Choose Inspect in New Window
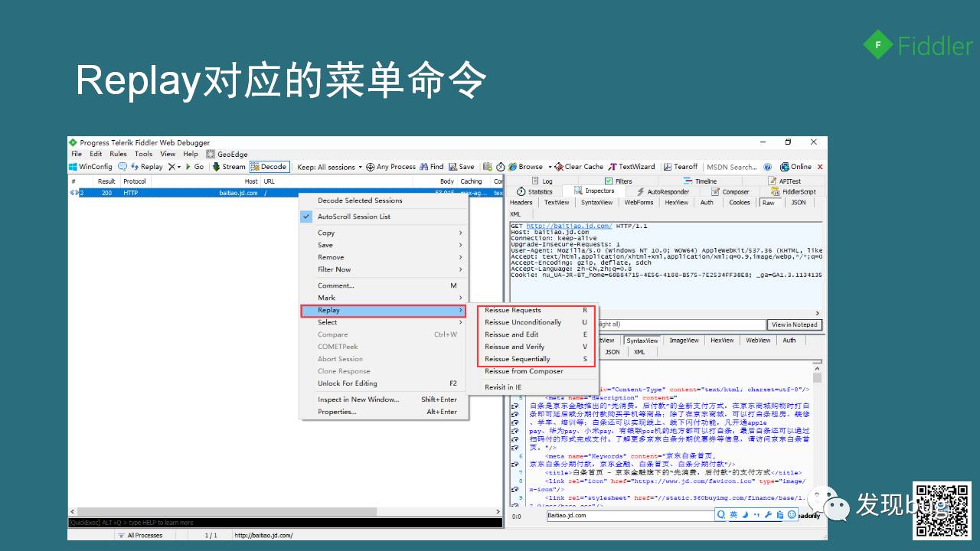The image size is (980, 551). coord(384,399)
